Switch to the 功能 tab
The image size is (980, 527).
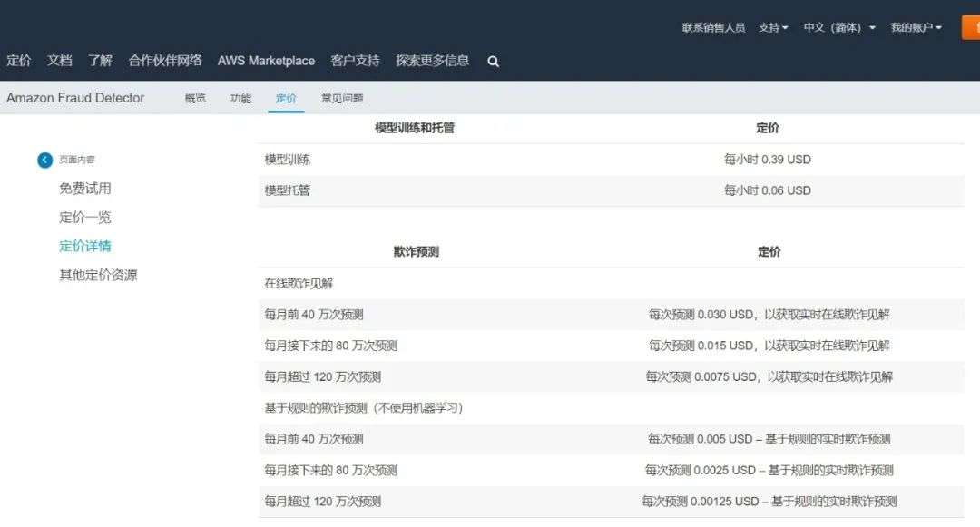click(240, 98)
